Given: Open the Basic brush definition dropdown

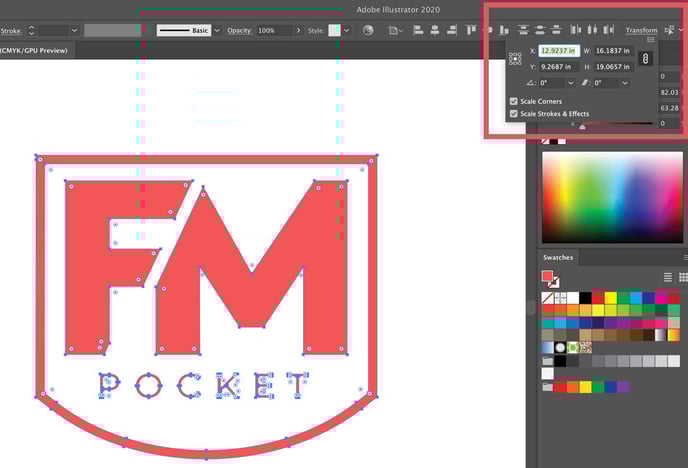Looking at the screenshot, I should tap(217, 30).
